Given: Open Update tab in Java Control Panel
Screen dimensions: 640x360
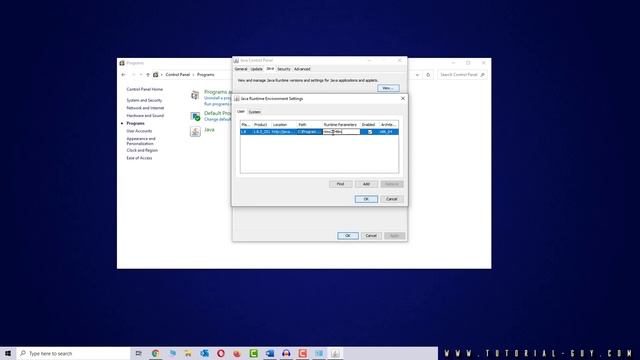Looking at the screenshot, I should coord(256,69).
